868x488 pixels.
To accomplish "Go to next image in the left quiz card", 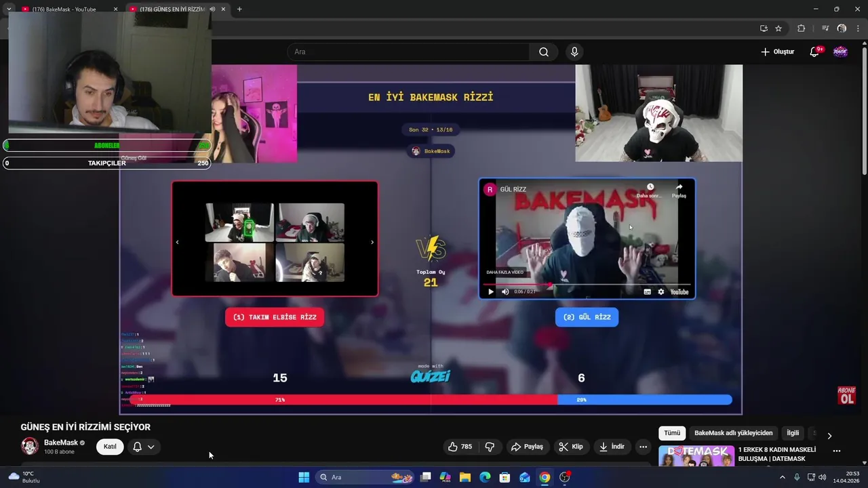I will [x=372, y=242].
